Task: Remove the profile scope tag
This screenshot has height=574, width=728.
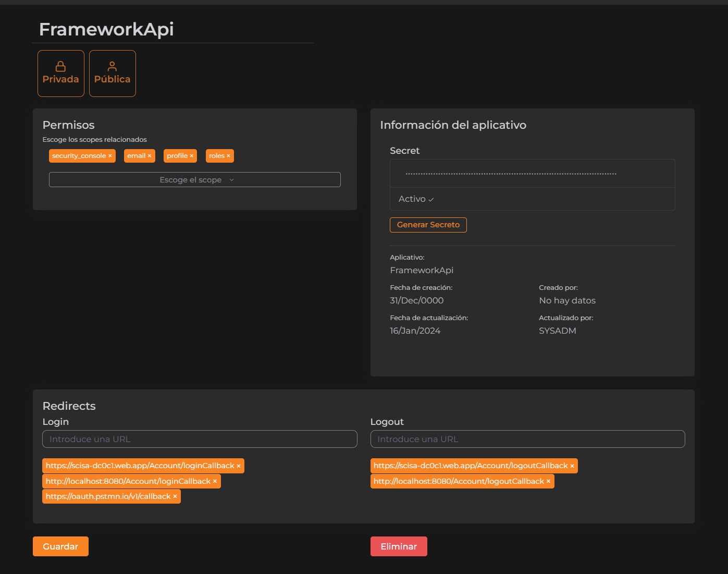Action: coord(192,156)
